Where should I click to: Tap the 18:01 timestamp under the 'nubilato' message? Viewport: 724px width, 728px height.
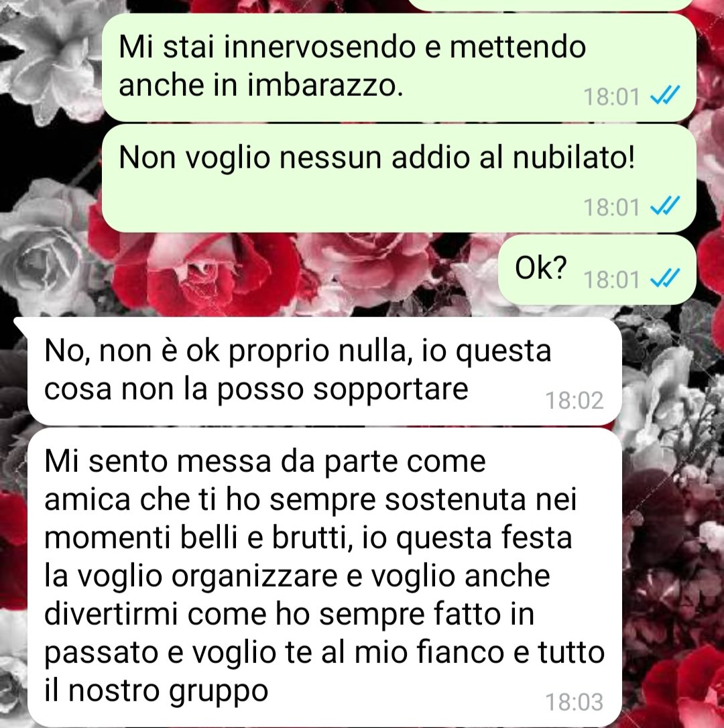[x=611, y=208]
